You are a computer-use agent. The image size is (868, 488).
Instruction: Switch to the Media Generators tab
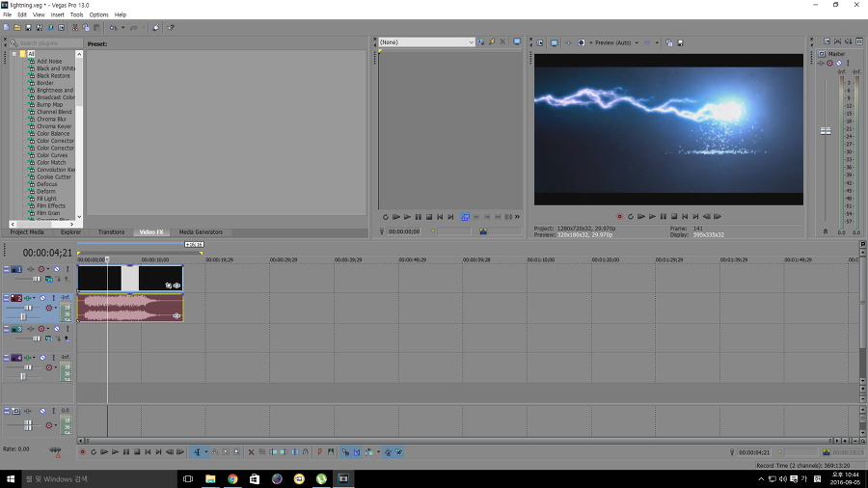[201, 231]
